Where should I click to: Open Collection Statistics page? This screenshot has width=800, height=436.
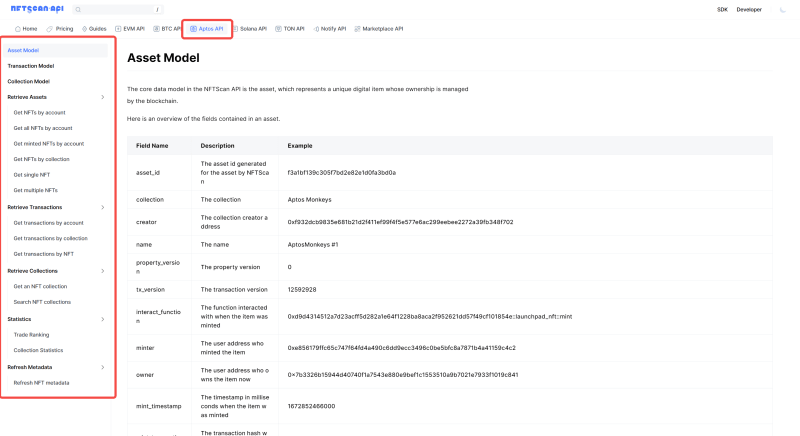(x=38, y=351)
